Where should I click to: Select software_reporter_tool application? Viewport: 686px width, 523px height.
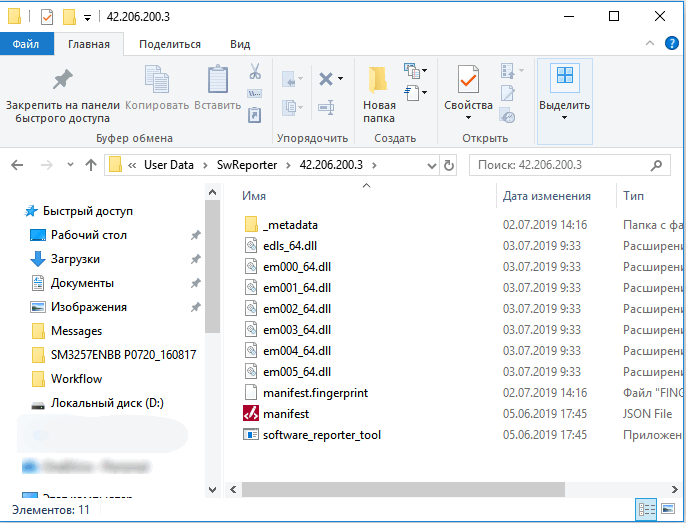click(322, 435)
